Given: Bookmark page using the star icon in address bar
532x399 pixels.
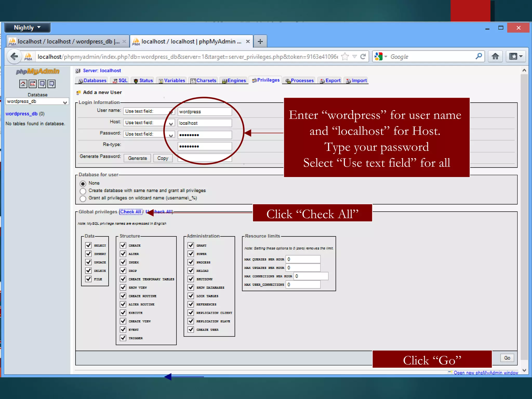Looking at the screenshot, I should 345,56.
